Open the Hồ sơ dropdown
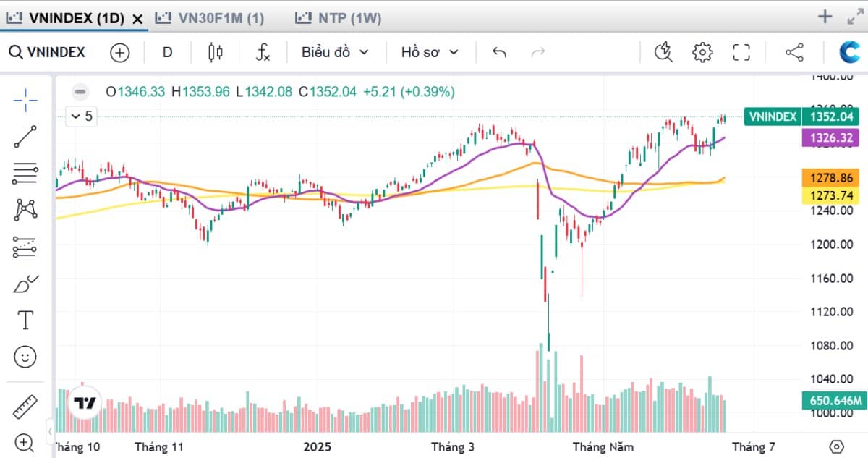The height and width of the screenshot is (458, 868). click(430, 52)
